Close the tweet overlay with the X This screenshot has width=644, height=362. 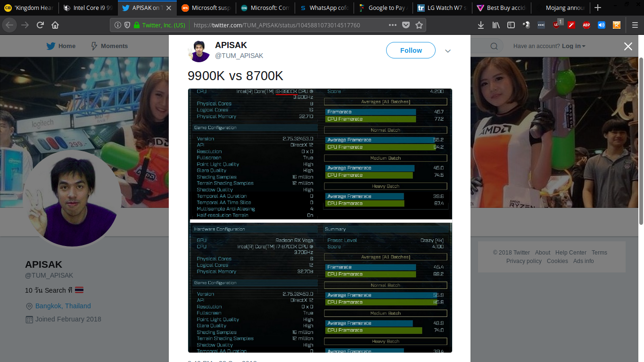click(628, 46)
